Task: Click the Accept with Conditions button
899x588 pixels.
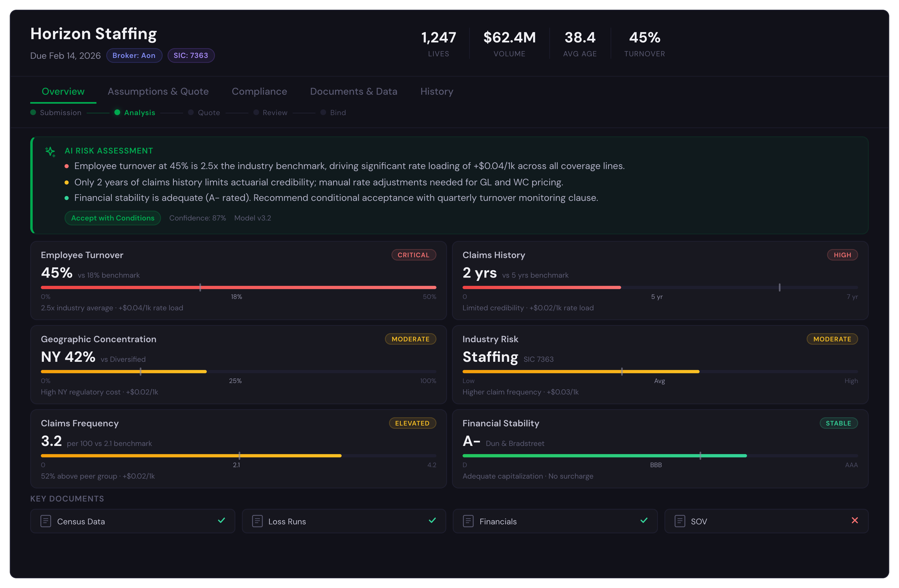Action: pyautogui.click(x=113, y=218)
